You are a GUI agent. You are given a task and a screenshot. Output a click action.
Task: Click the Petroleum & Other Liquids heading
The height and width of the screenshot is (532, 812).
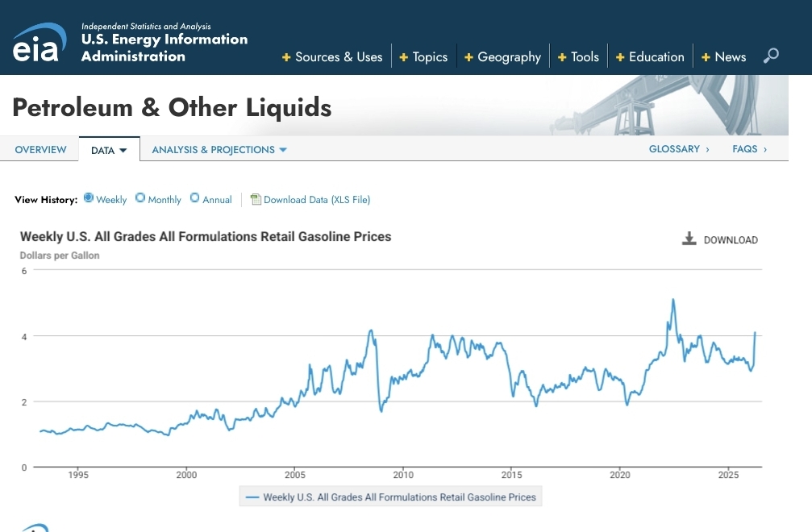(x=172, y=108)
